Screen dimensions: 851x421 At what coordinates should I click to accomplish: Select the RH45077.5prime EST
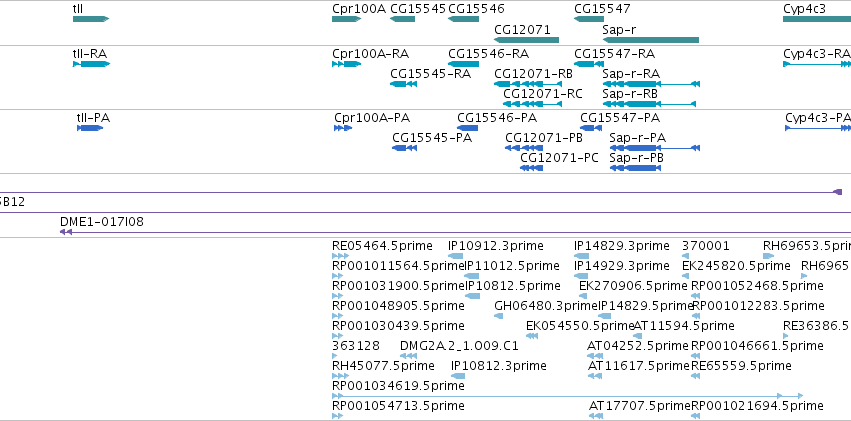click(340, 376)
